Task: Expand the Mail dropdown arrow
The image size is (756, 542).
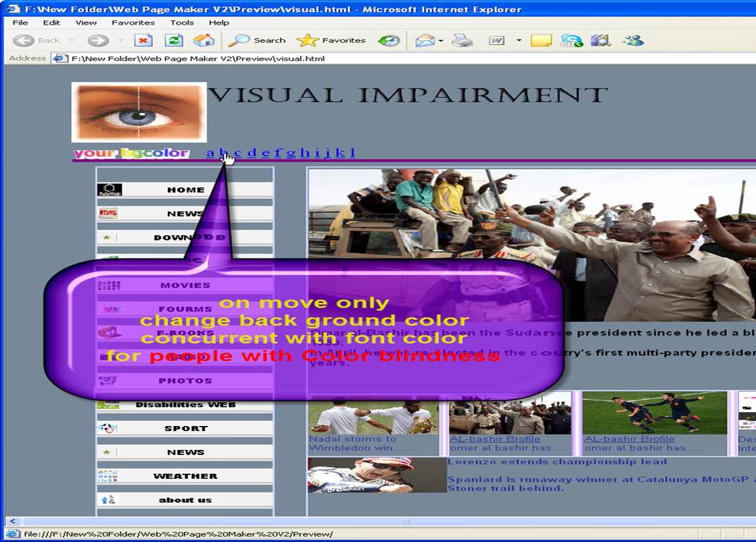Action: coord(441,41)
